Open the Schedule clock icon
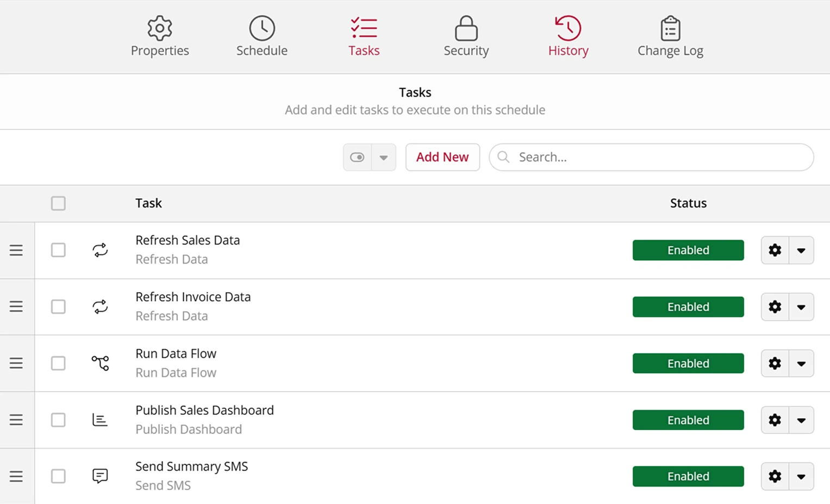The width and height of the screenshot is (830, 504). pos(262,28)
